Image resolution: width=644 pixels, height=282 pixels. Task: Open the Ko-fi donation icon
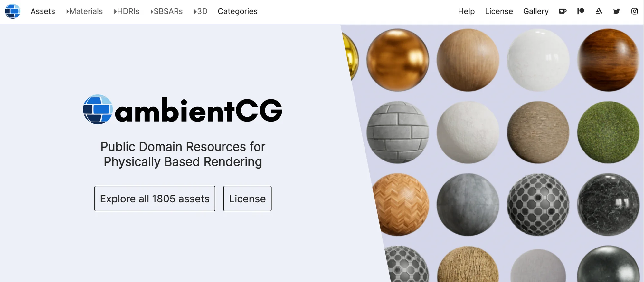click(563, 11)
